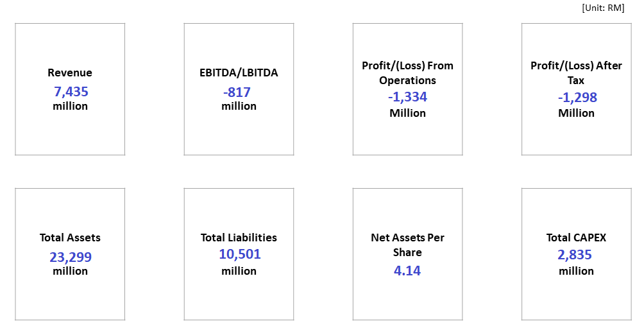Click Net Assets Per Share heading
This screenshot has width=644, height=328.
[407, 245]
